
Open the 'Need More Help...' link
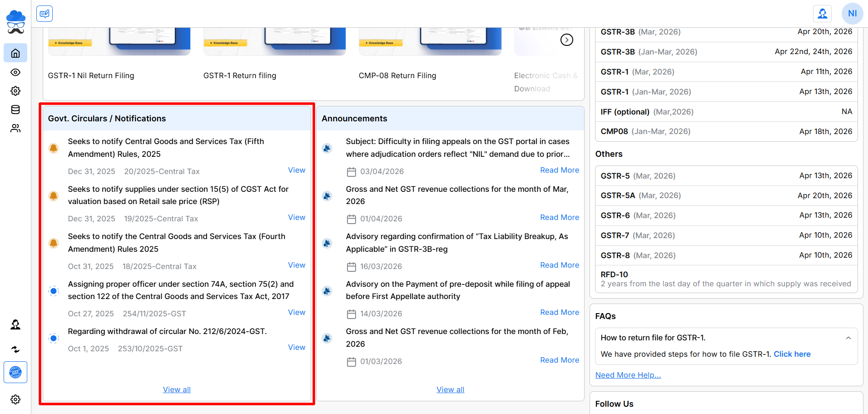628,375
